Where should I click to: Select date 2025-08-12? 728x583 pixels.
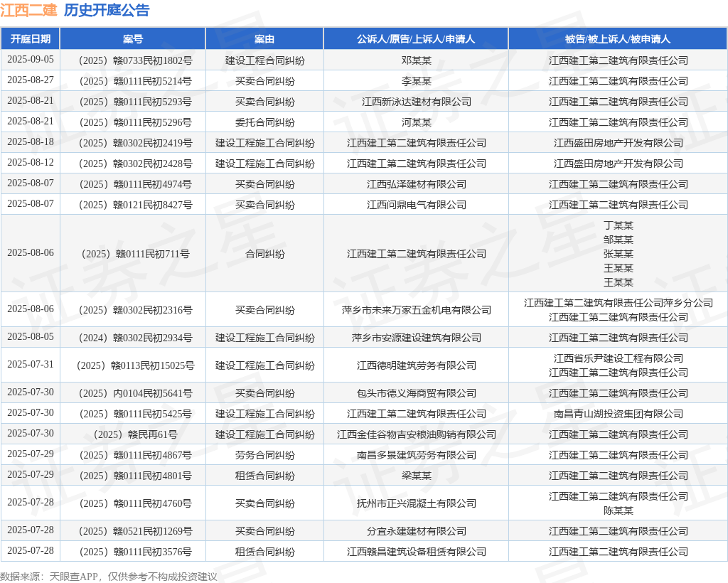click(x=31, y=163)
